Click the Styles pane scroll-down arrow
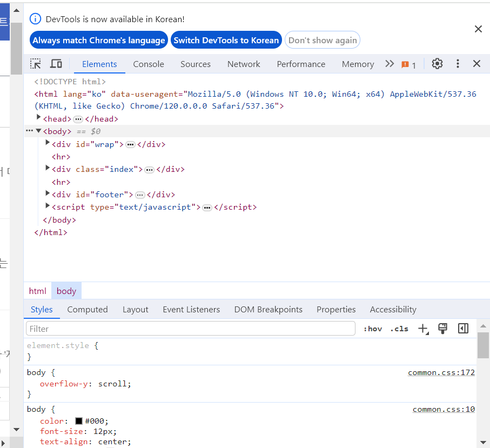The image size is (490, 448). pos(483,443)
